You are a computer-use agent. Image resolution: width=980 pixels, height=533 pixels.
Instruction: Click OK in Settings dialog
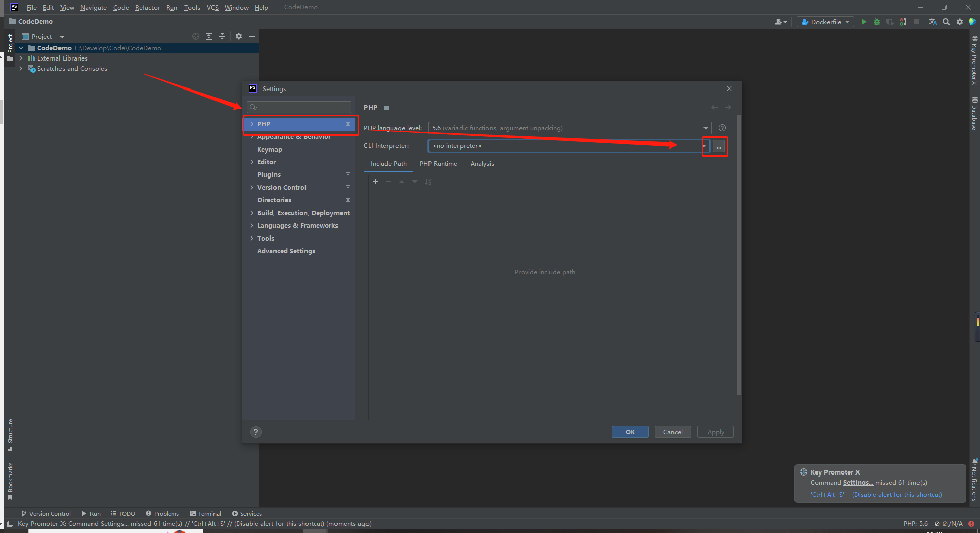(x=630, y=432)
